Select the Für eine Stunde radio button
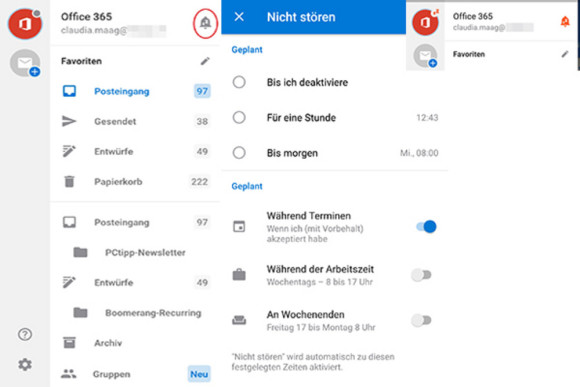580x387 pixels. [239, 118]
